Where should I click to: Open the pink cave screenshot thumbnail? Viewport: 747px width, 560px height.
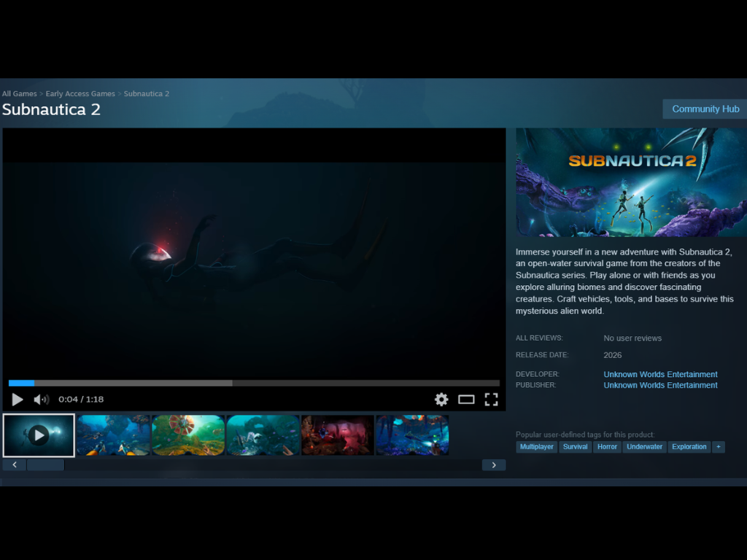click(337, 435)
